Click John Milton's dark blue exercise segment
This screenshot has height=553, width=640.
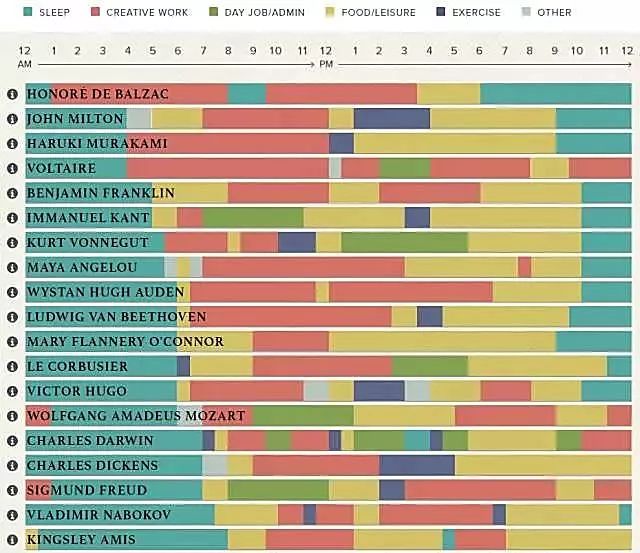click(x=392, y=119)
